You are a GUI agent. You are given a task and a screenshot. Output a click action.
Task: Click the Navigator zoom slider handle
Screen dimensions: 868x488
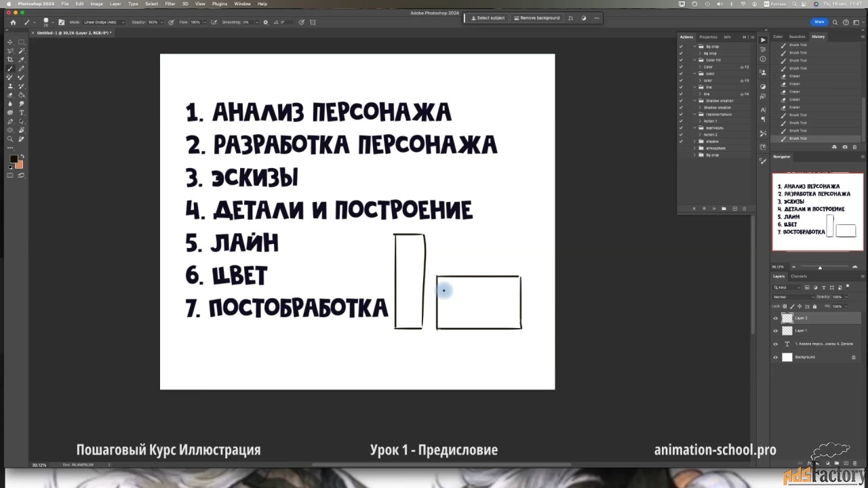(x=820, y=268)
